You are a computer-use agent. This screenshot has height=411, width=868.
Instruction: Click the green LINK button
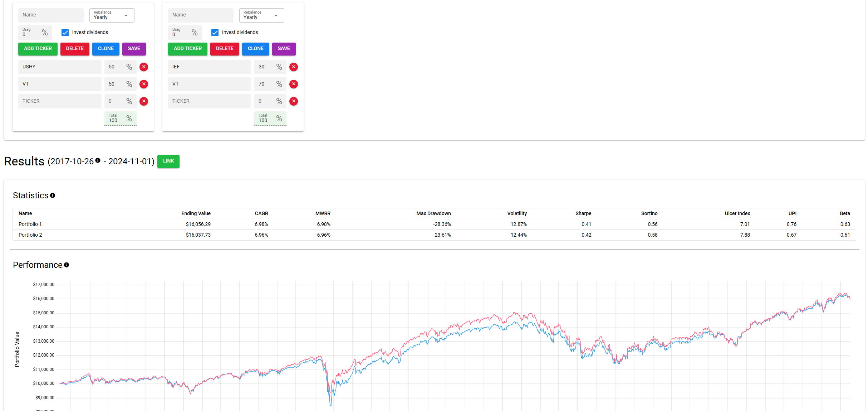[x=168, y=161]
